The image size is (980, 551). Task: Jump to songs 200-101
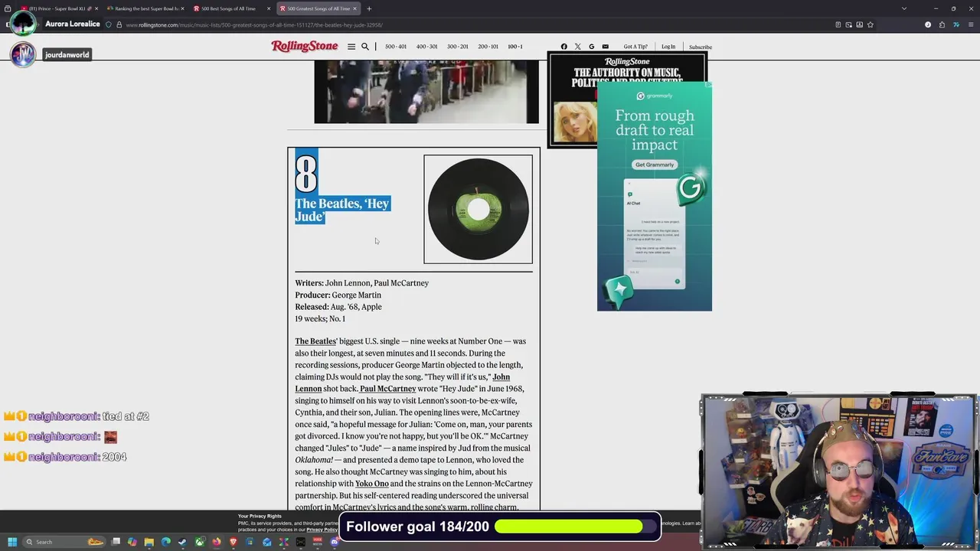click(488, 47)
